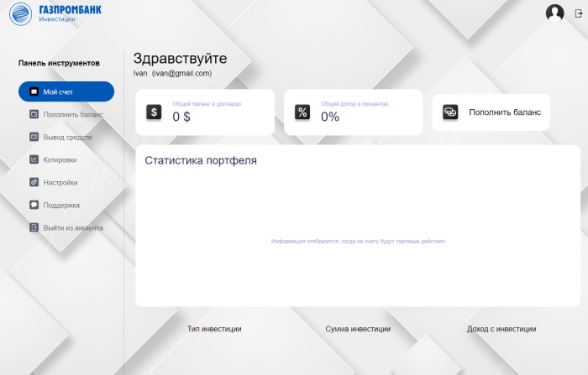Screen dimensions: 588x375
Task: Open Вывод средств in the sidebar
Action: point(60,137)
